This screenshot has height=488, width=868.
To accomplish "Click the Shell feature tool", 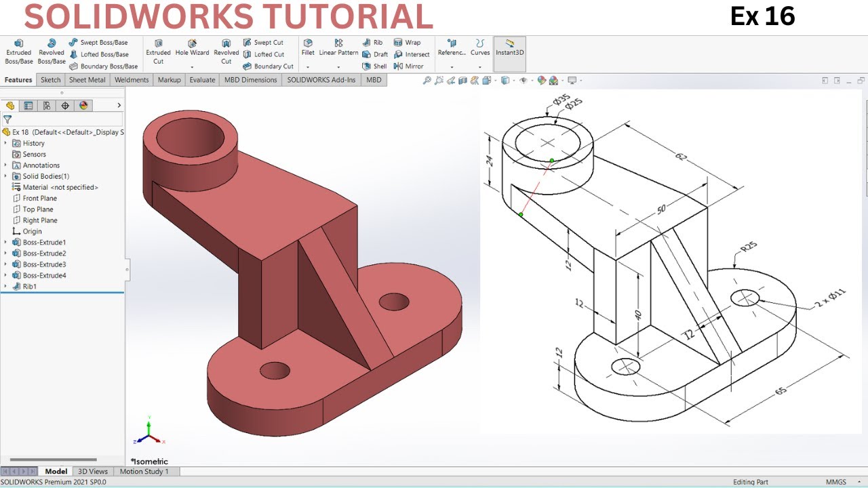I will (x=374, y=66).
